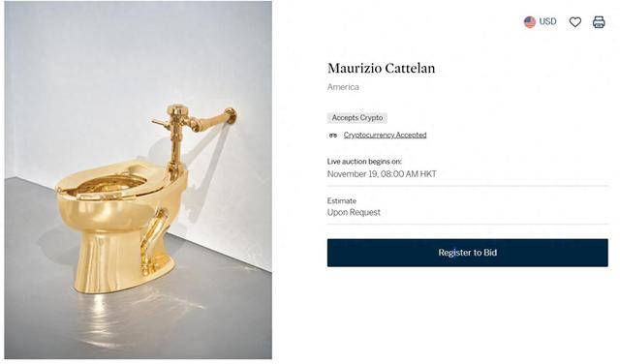The height and width of the screenshot is (364, 620).
Task: Open the golden toilet lot image
Action: click(x=138, y=180)
